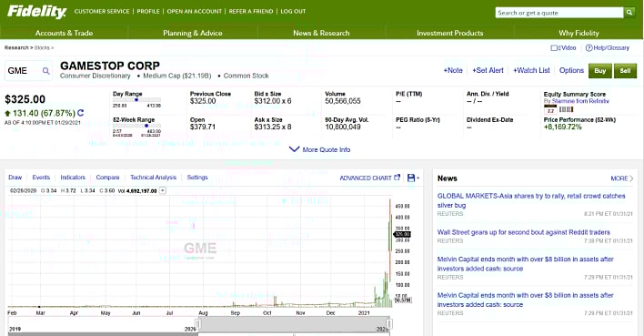The height and width of the screenshot is (336, 644).
Task: Open the chart data legend dropdown arrow
Action: click(163, 191)
